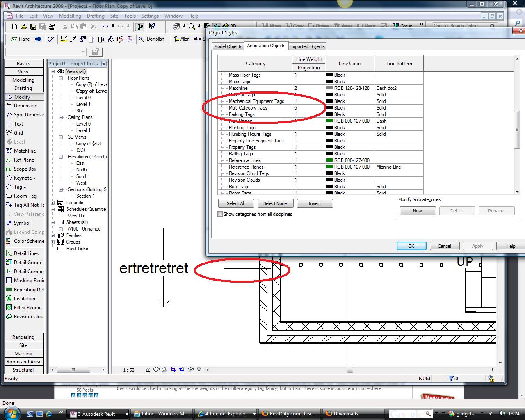Expand the Families node in Project Browser
The height and width of the screenshot is (420, 525).
coord(53,235)
